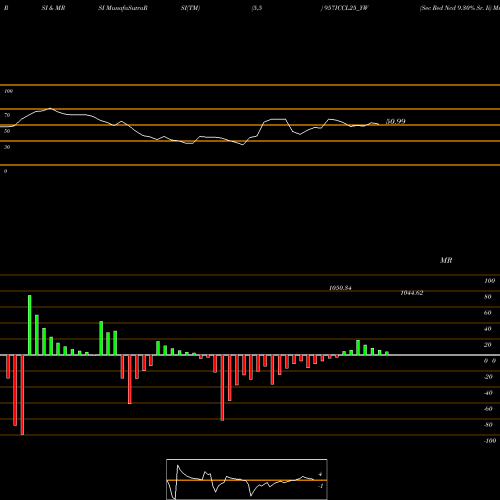500x500 pixels.
Task: Click the RSI axis label 30
Action: [7, 147]
